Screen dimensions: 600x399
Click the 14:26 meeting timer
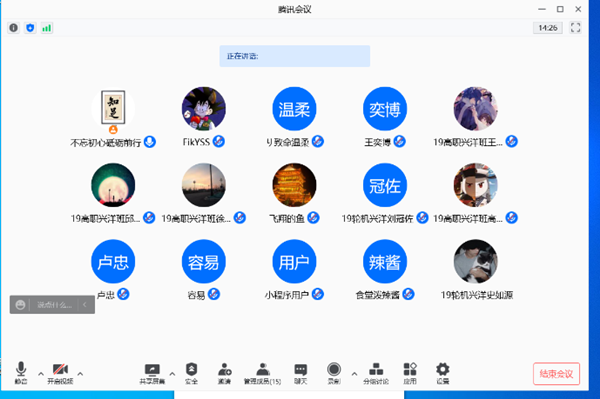[x=548, y=28]
